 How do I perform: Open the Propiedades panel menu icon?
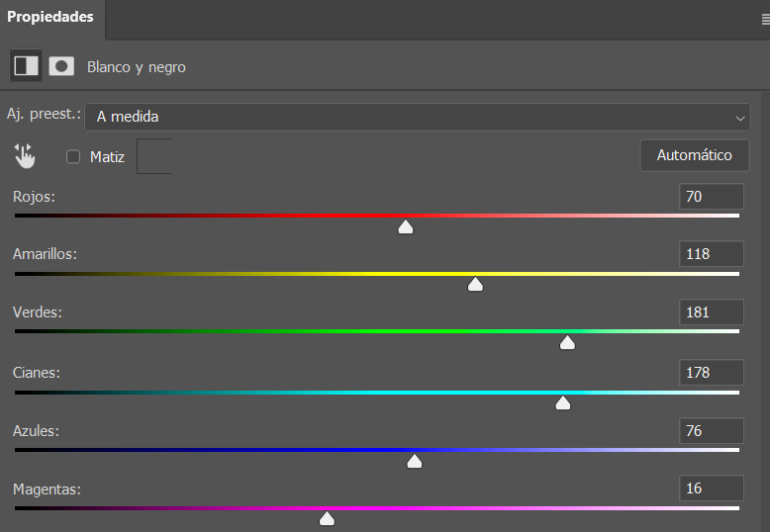[x=764, y=17]
